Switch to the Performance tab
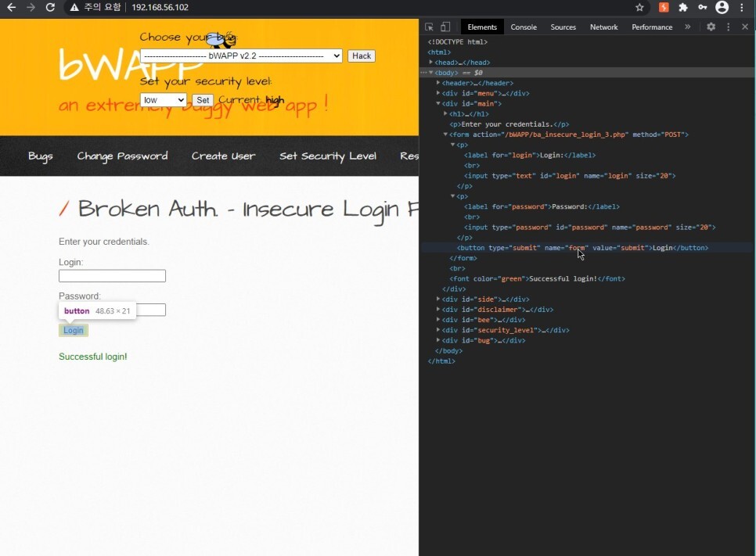The height and width of the screenshot is (556, 756). [x=652, y=27]
